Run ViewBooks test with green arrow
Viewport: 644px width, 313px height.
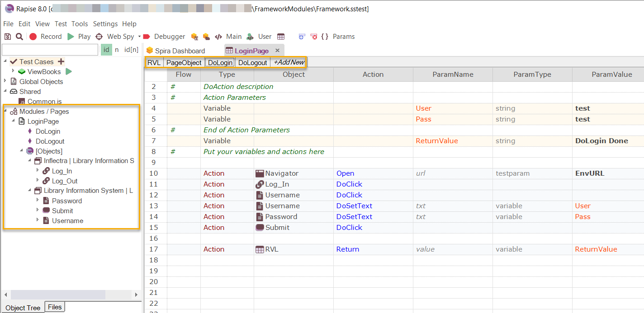click(x=69, y=72)
